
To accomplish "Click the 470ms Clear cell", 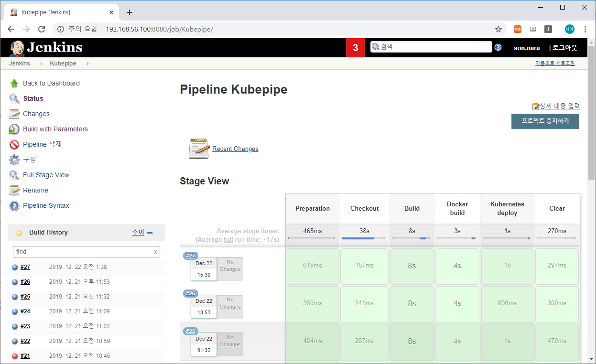I will coord(557,341).
